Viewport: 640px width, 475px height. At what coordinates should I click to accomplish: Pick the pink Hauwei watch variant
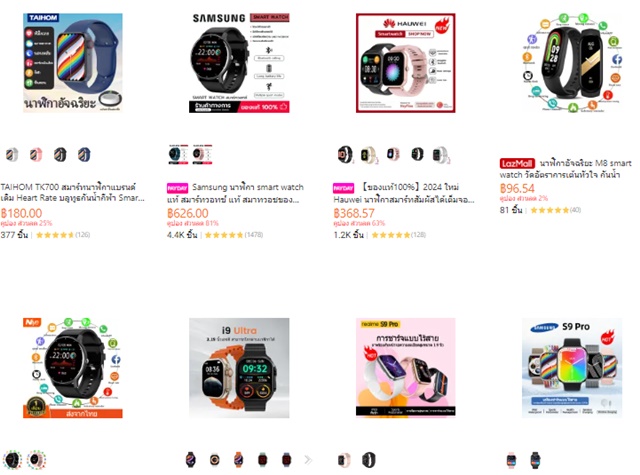(x=393, y=154)
